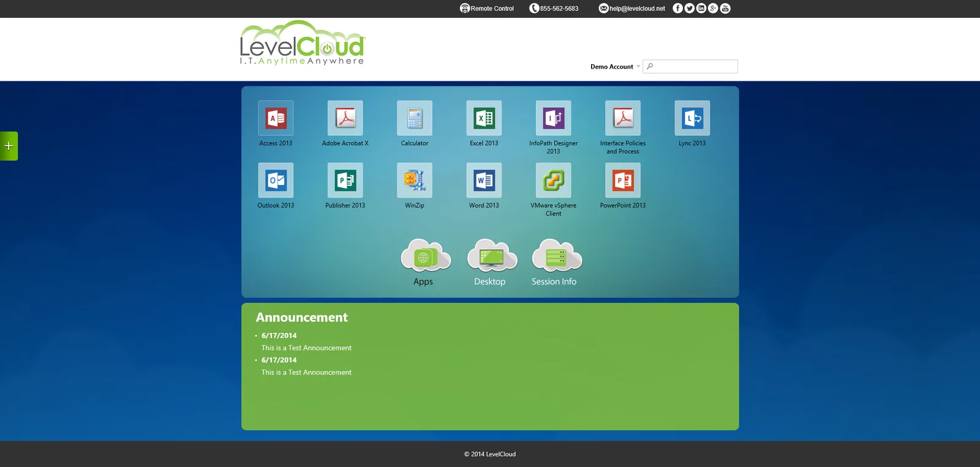
Task: Open the LinkedIn social icon
Action: coord(701,8)
